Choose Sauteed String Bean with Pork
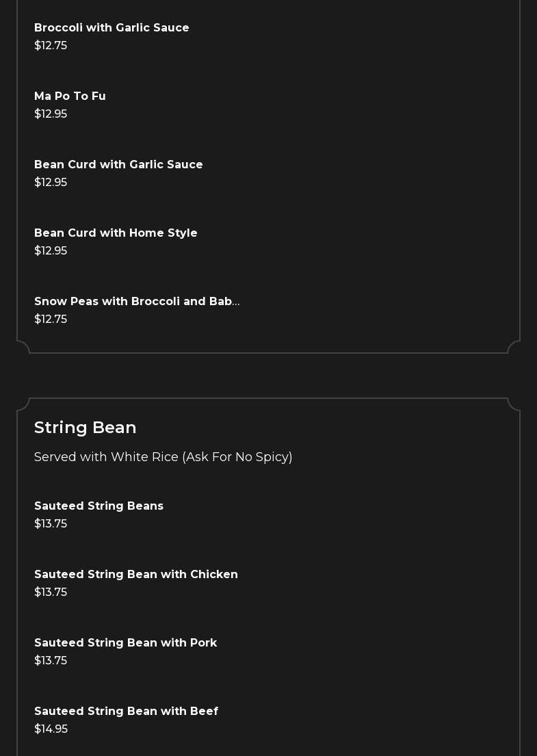537x756 pixels. 125,642
